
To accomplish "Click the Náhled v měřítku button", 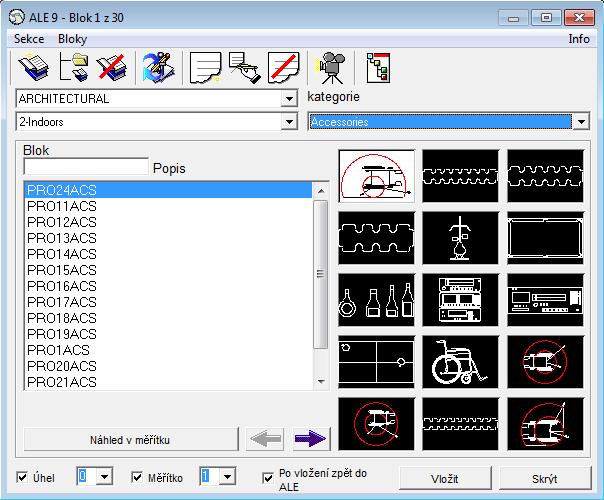I will pos(131,440).
